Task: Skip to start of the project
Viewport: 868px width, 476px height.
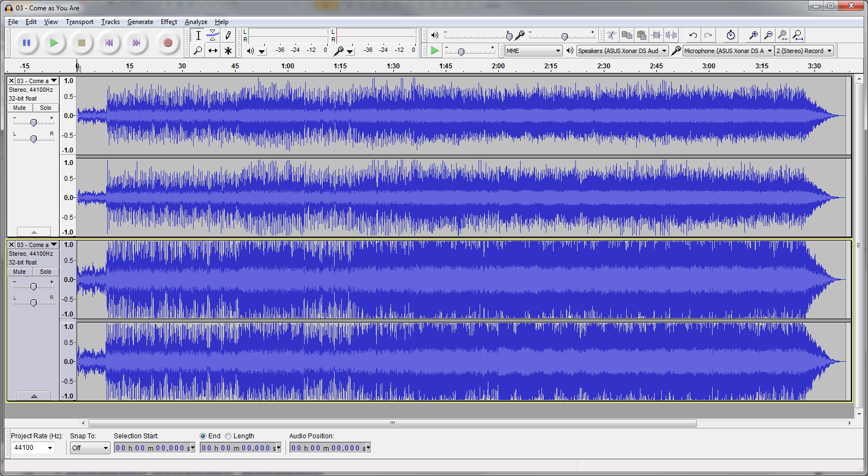Action: 109,43
